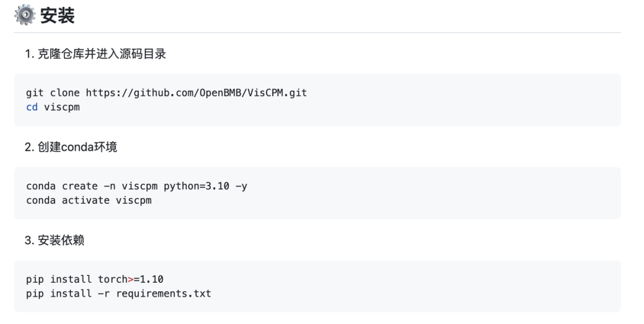Click the 安装 heading text
This screenshot has width=644, height=324.
click(58, 16)
